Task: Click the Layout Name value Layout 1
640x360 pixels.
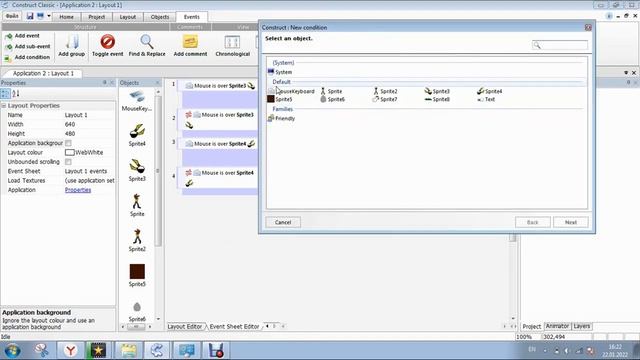Action: [76, 115]
